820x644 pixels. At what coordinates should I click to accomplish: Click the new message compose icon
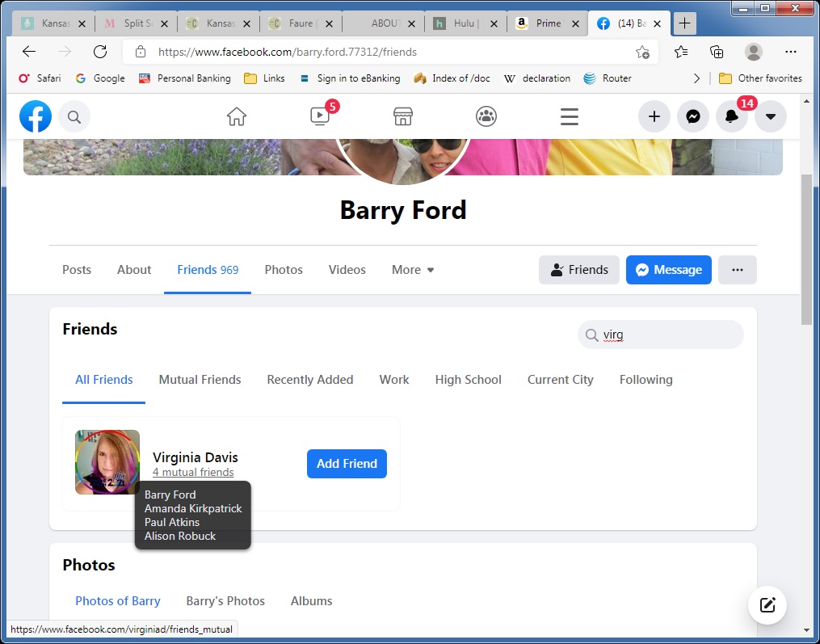[x=767, y=604]
